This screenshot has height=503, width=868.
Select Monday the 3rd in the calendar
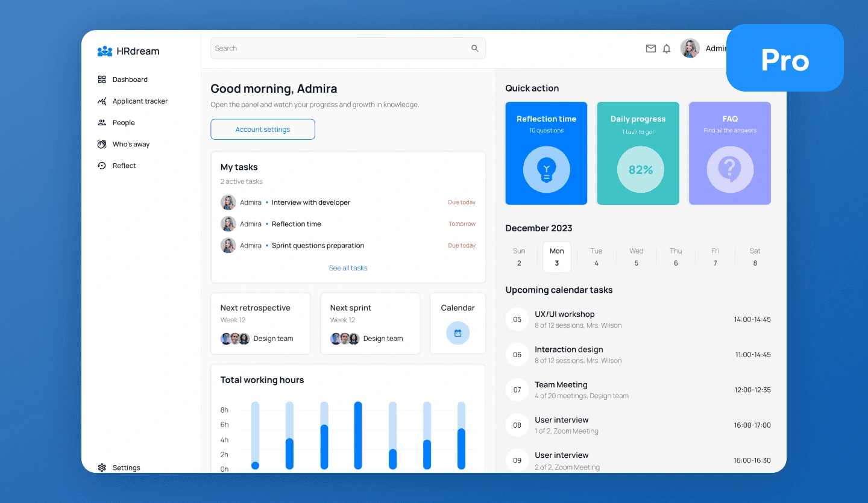(x=556, y=257)
